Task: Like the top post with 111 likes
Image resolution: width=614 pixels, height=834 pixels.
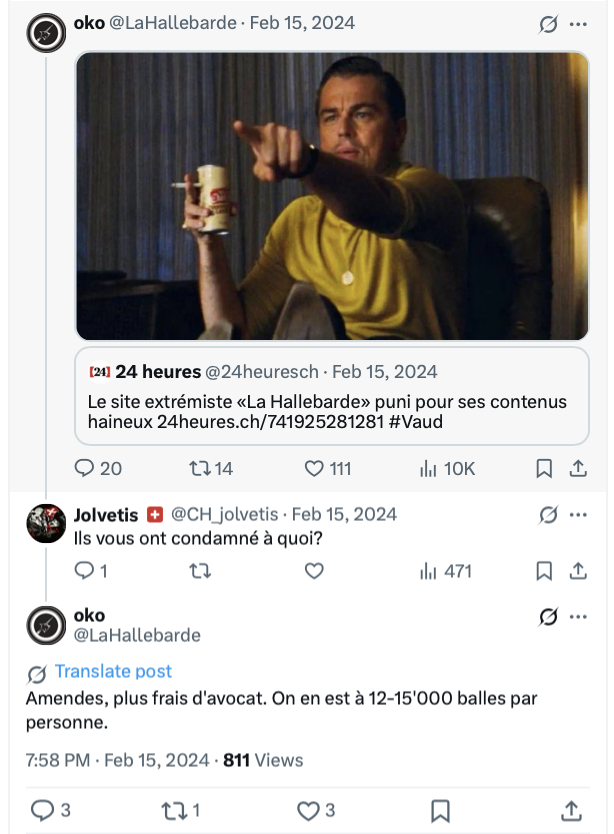Action: (314, 468)
